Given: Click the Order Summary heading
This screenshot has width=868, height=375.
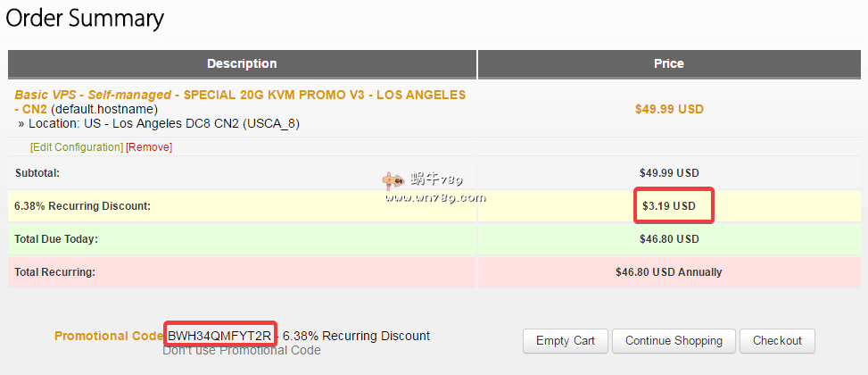Looking at the screenshot, I should click(x=85, y=18).
